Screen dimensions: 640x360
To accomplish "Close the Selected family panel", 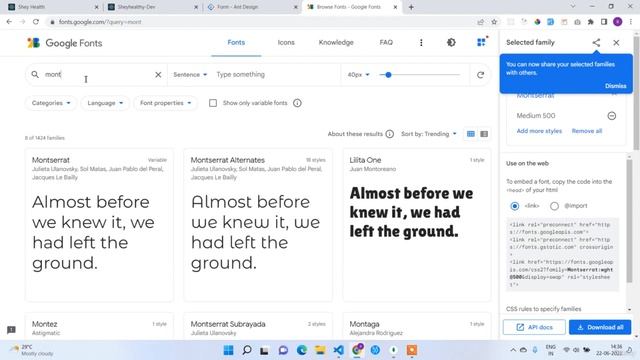I will click(616, 42).
